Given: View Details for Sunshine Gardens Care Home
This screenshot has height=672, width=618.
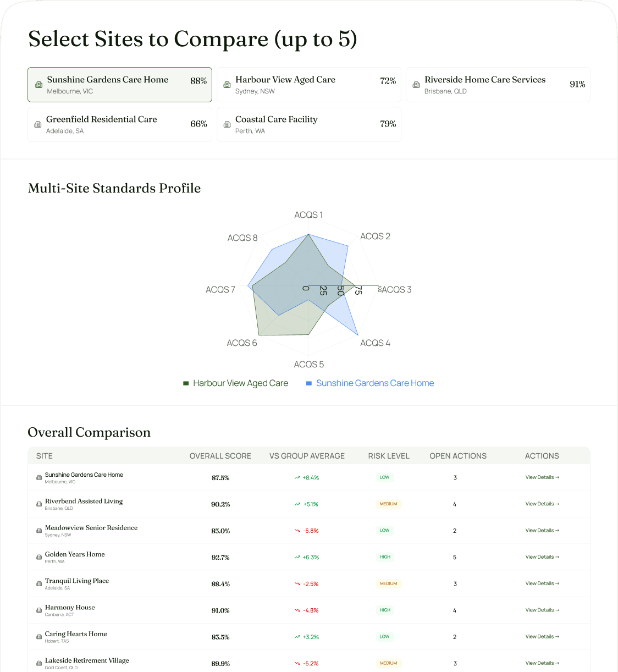Looking at the screenshot, I should (x=542, y=477).
